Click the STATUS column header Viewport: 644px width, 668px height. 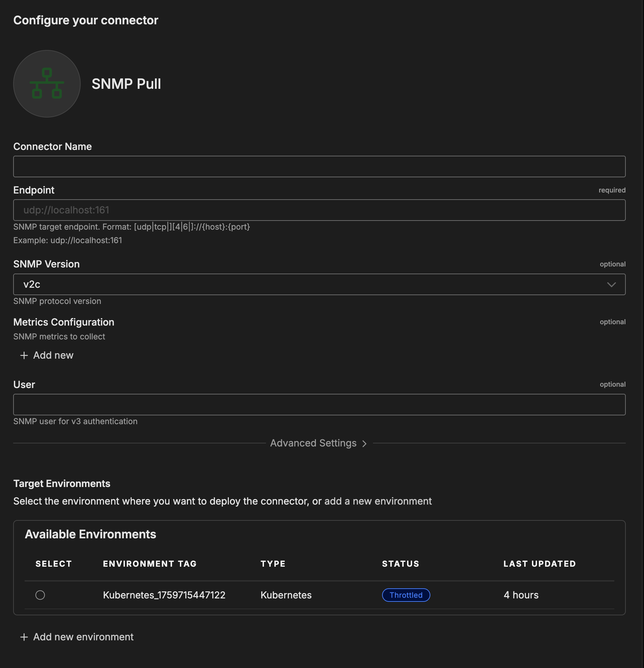click(x=401, y=564)
